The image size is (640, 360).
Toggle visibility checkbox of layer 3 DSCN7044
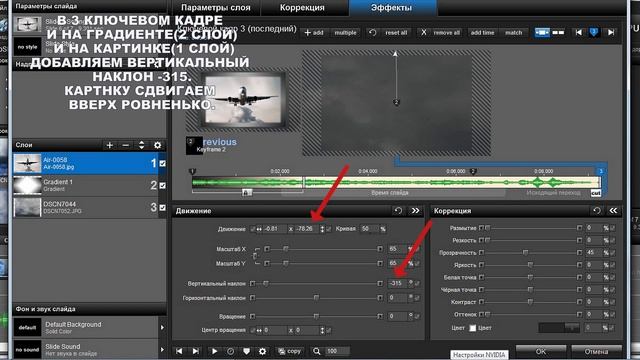tap(162, 207)
